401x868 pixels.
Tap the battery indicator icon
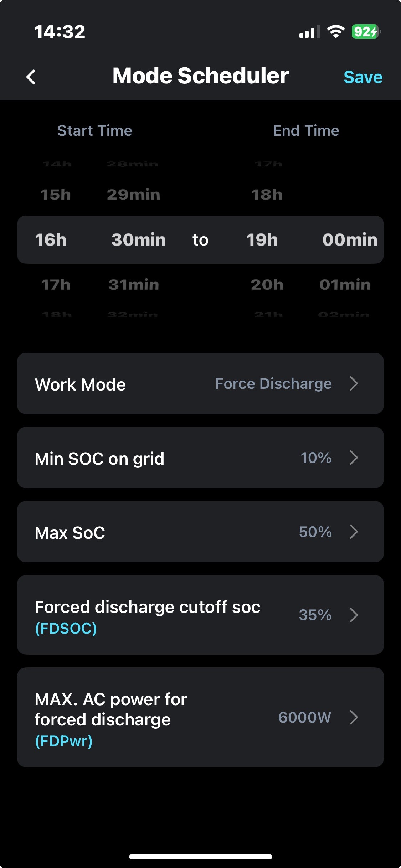point(366,32)
